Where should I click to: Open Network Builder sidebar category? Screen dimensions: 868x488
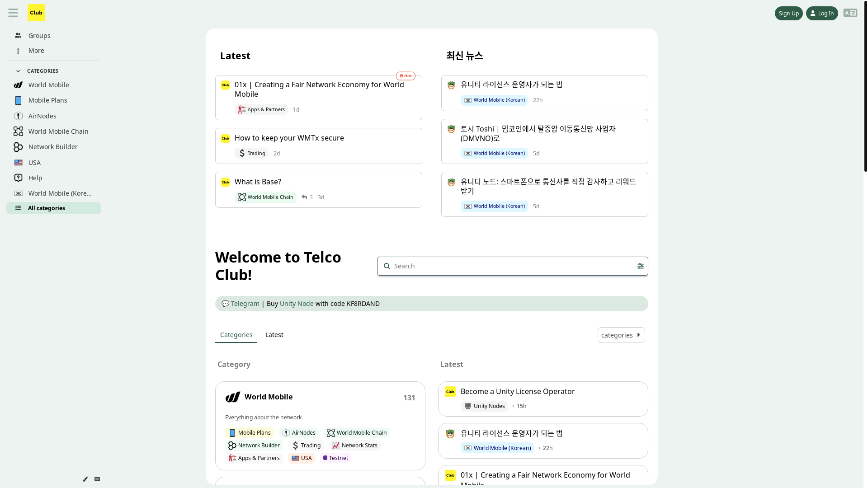pos(54,147)
